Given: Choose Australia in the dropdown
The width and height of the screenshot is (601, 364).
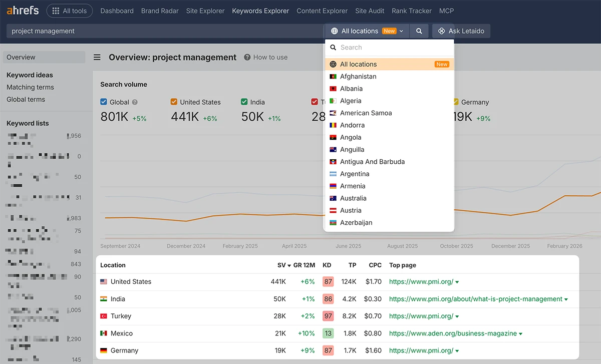Looking at the screenshot, I should point(389,198).
